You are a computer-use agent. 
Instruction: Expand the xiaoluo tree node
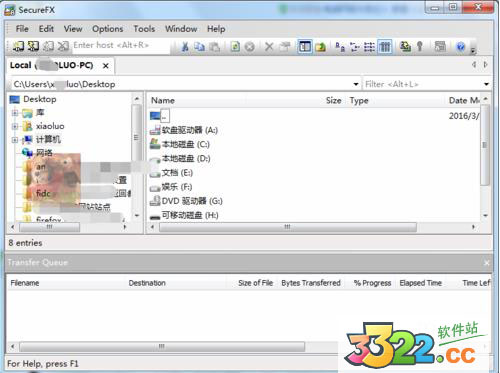pyautogui.click(x=15, y=126)
